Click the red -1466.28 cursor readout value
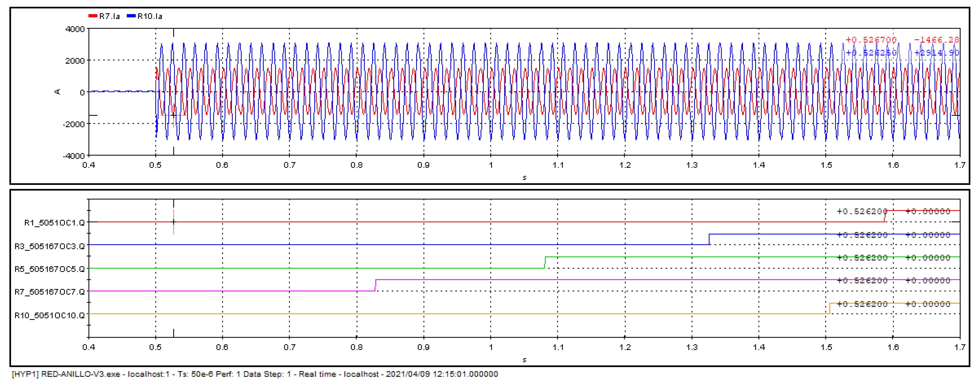Screen dimensions: 980x387 [936, 40]
